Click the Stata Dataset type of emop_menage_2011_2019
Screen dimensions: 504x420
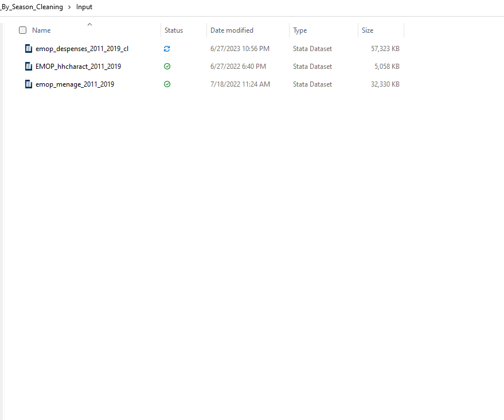(x=312, y=84)
